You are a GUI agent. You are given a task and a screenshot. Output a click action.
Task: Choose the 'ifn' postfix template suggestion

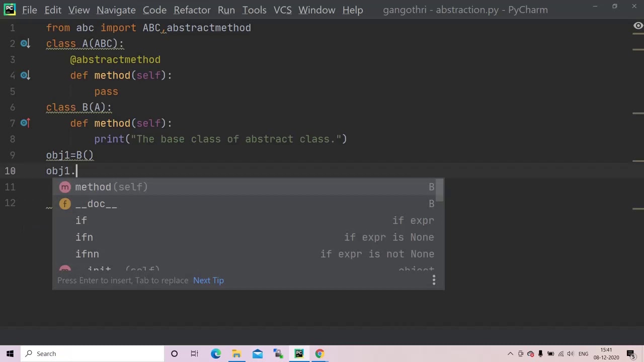245,237
